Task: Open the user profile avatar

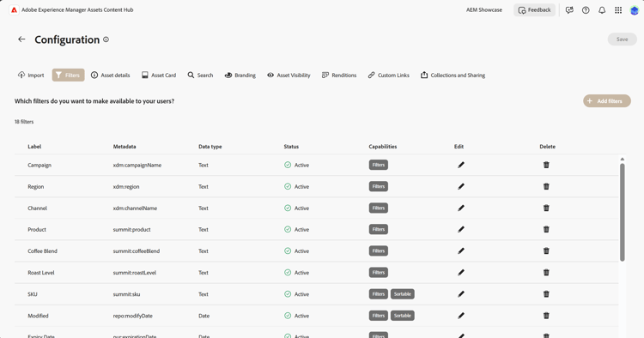Action: [x=635, y=10]
